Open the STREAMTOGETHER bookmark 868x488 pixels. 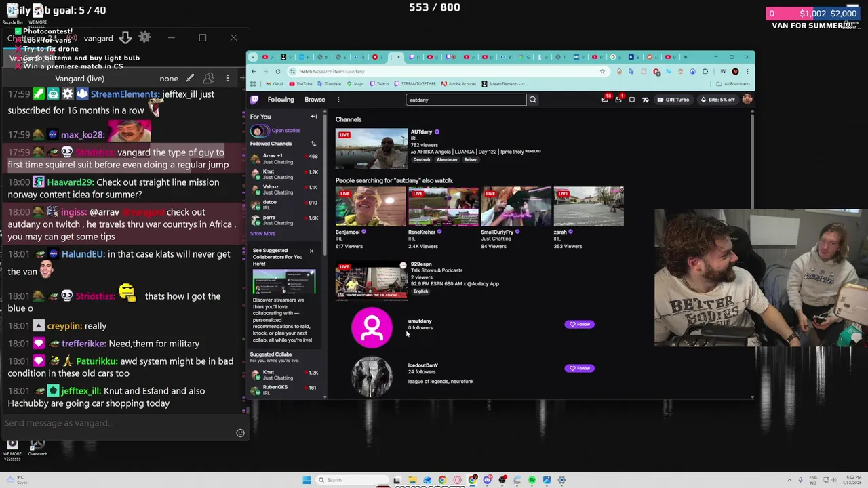(x=416, y=84)
